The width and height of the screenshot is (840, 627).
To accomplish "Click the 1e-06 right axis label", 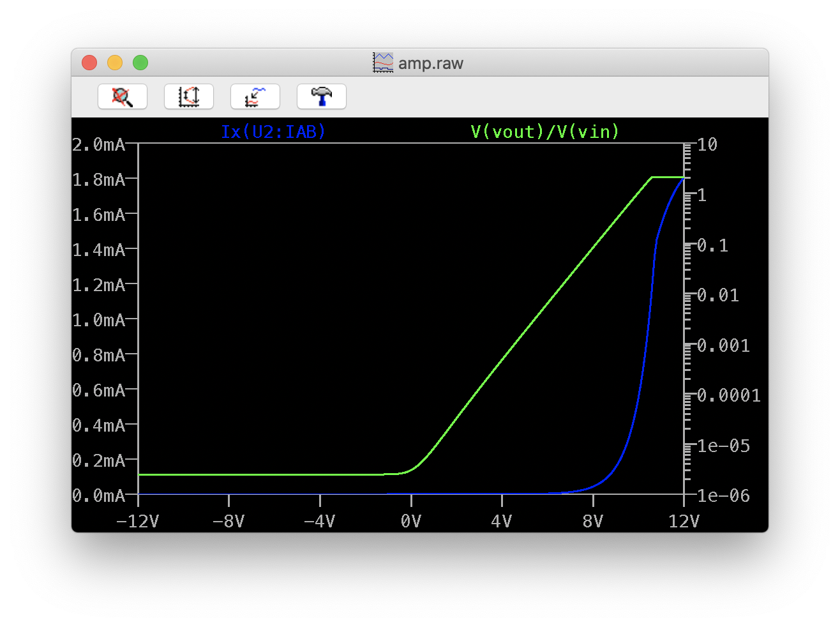I will point(723,495).
